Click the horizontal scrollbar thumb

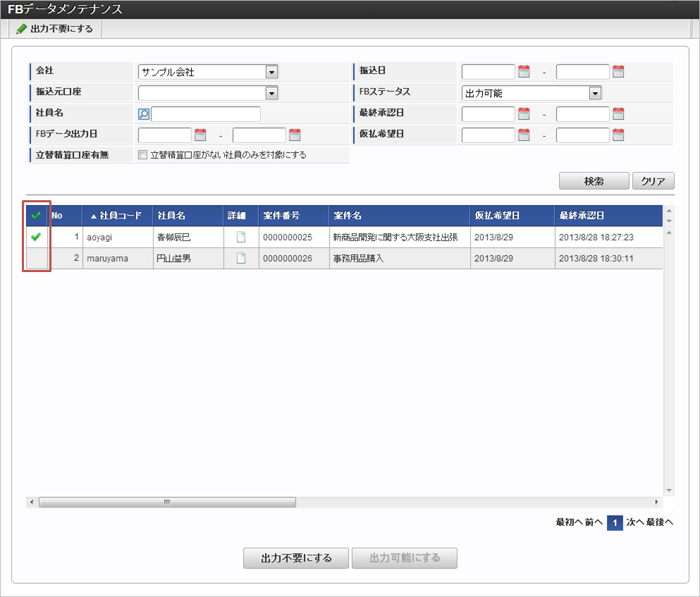(x=167, y=503)
